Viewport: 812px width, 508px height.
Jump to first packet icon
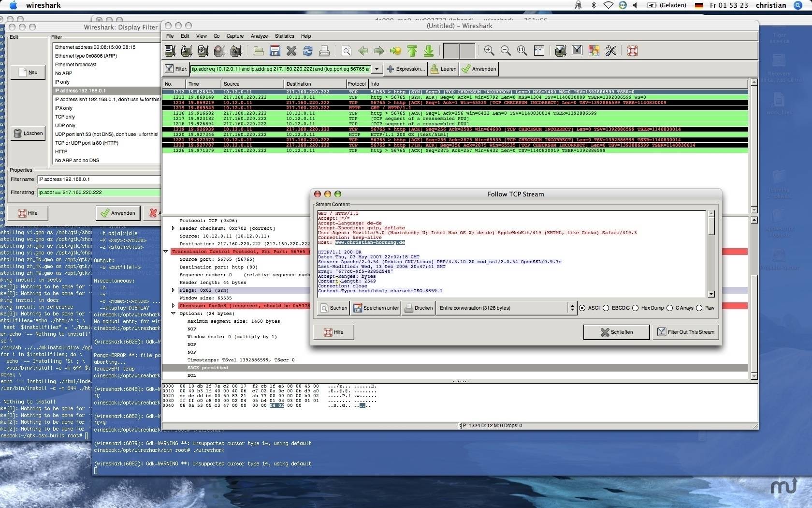click(x=412, y=51)
